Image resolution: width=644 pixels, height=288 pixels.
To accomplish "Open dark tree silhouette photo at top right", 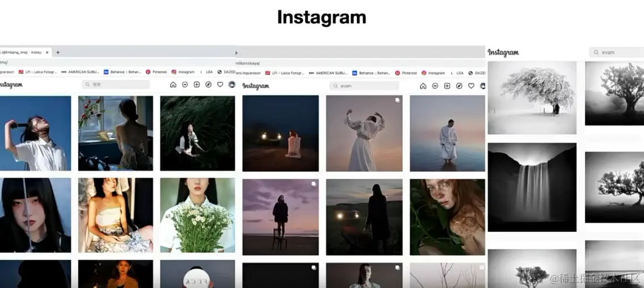I will point(614,93).
